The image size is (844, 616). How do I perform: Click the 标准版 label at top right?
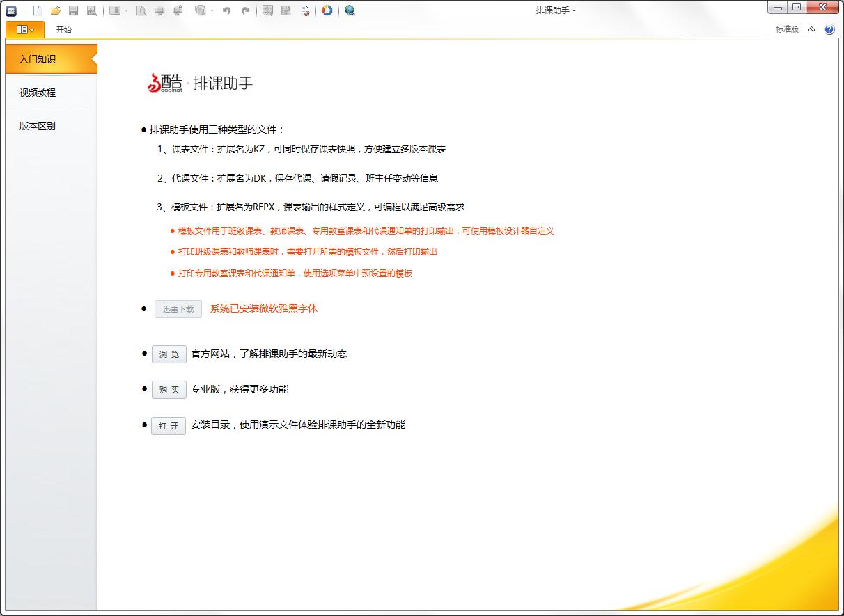coord(788,29)
